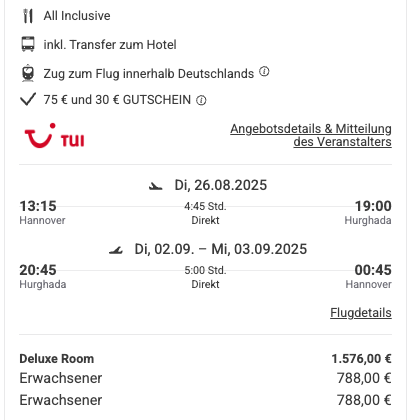The height and width of the screenshot is (420, 408).
Task: Open the Flugdetails link
Action: click(x=361, y=313)
